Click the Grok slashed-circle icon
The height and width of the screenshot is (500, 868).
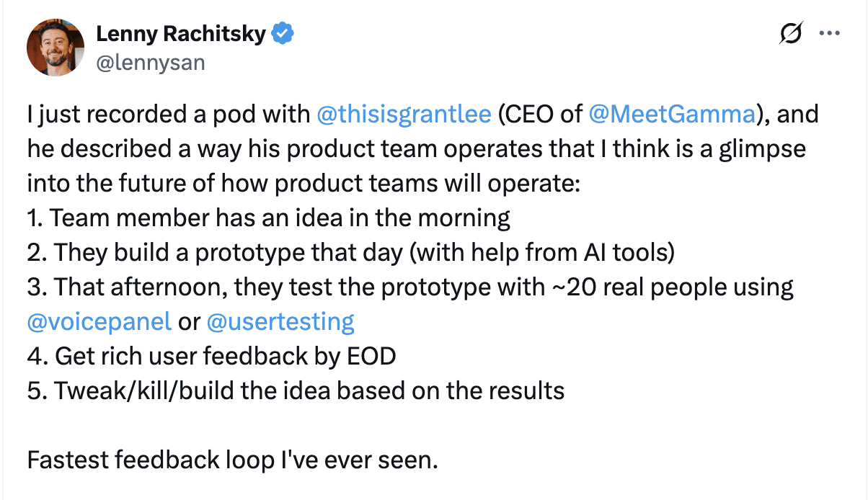tap(792, 34)
